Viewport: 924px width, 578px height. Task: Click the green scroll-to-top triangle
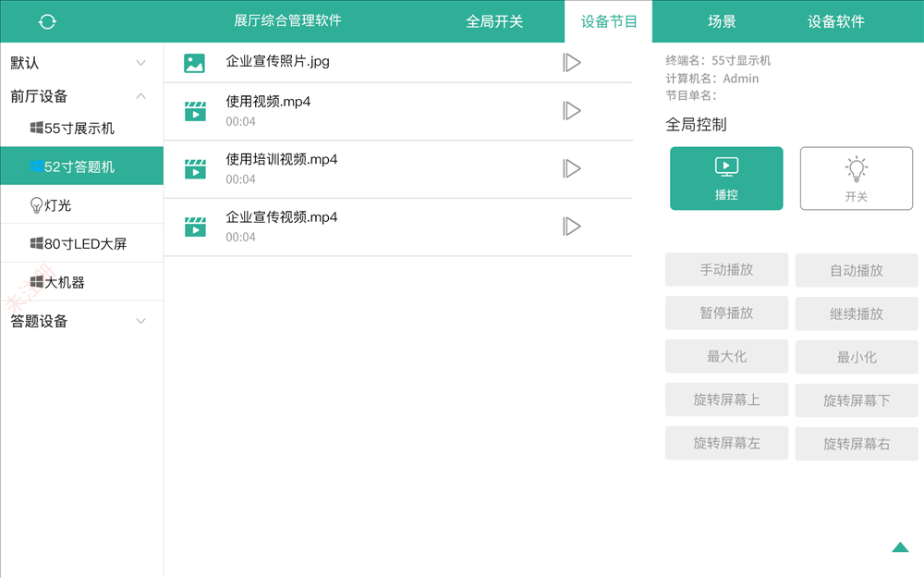900,547
